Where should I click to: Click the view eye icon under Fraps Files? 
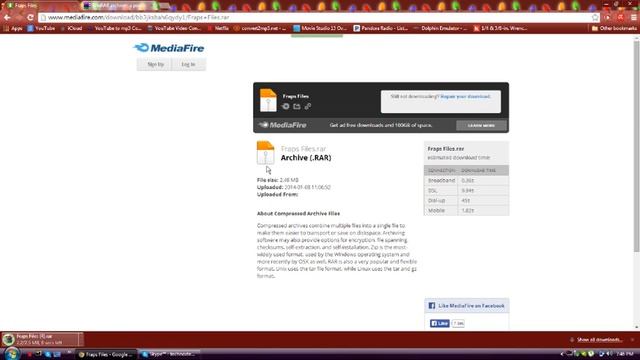click(286, 106)
